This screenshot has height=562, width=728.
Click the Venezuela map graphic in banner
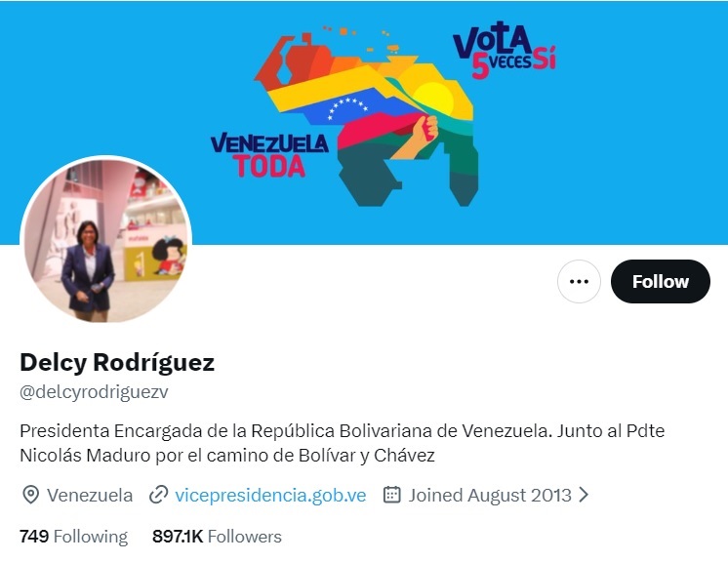[x=367, y=116]
